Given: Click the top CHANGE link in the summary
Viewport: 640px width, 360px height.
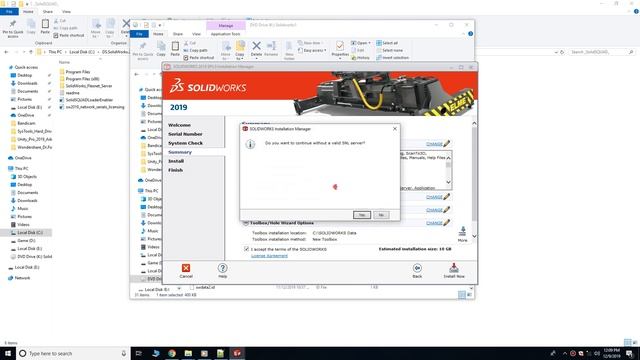Looking at the screenshot, I should pos(434,144).
